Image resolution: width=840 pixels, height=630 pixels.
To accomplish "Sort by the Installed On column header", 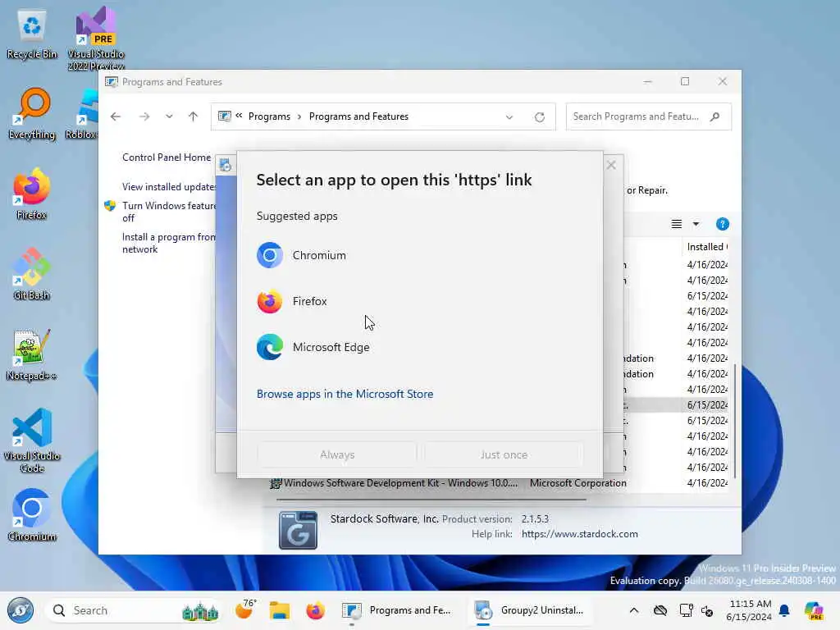I will 706,246.
